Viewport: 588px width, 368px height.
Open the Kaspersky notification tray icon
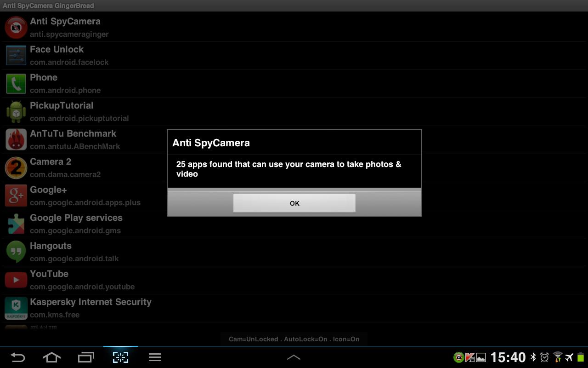[x=470, y=357]
